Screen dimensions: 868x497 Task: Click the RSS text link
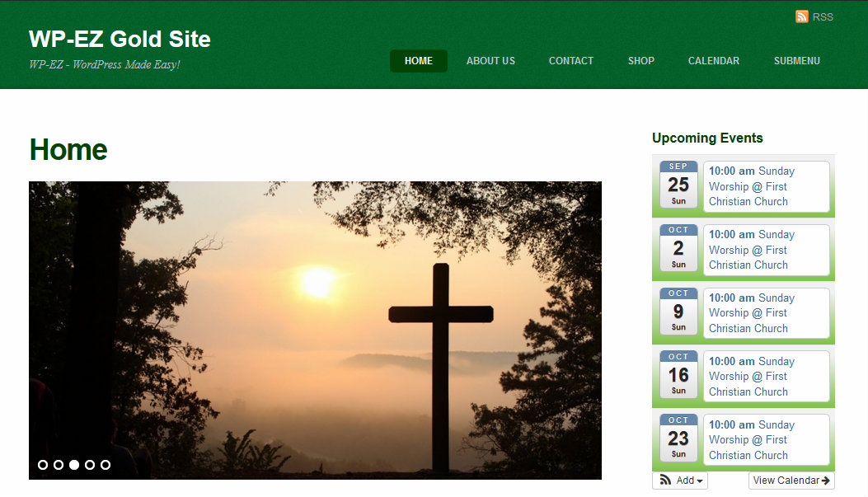pyautogui.click(x=823, y=17)
